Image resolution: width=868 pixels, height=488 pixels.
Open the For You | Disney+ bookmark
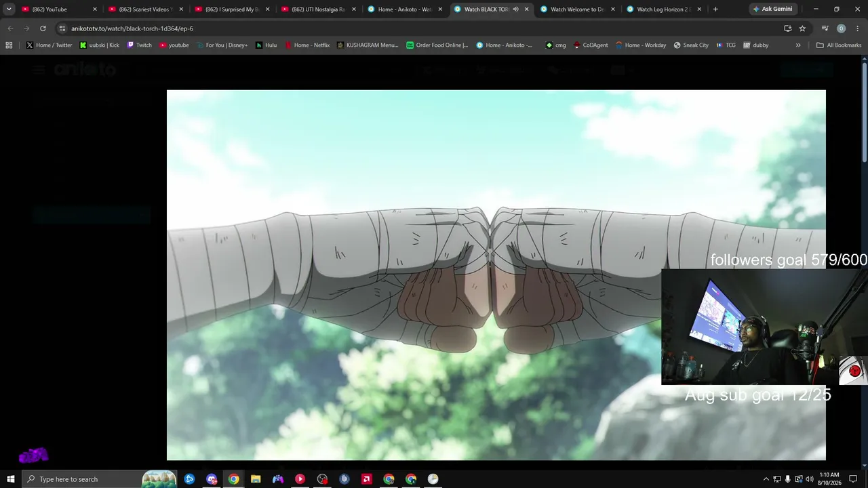click(x=222, y=45)
